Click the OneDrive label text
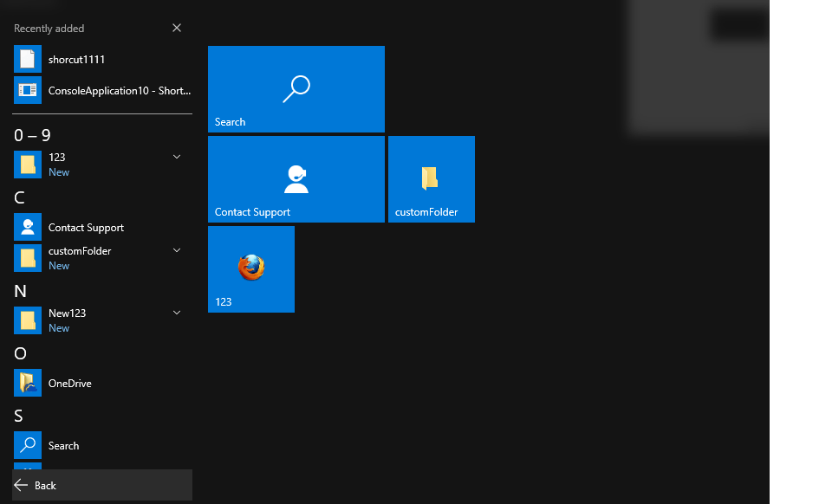This screenshot has height=504, width=832. point(69,383)
